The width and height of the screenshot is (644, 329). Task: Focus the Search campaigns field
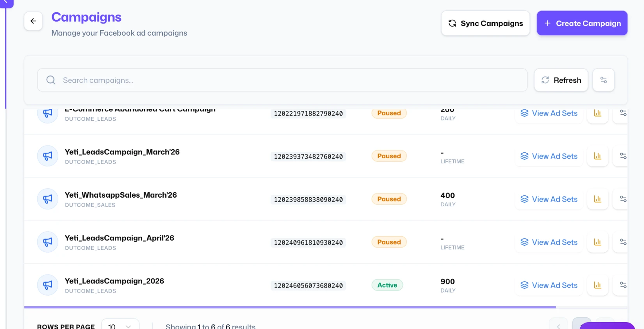[x=282, y=80]
